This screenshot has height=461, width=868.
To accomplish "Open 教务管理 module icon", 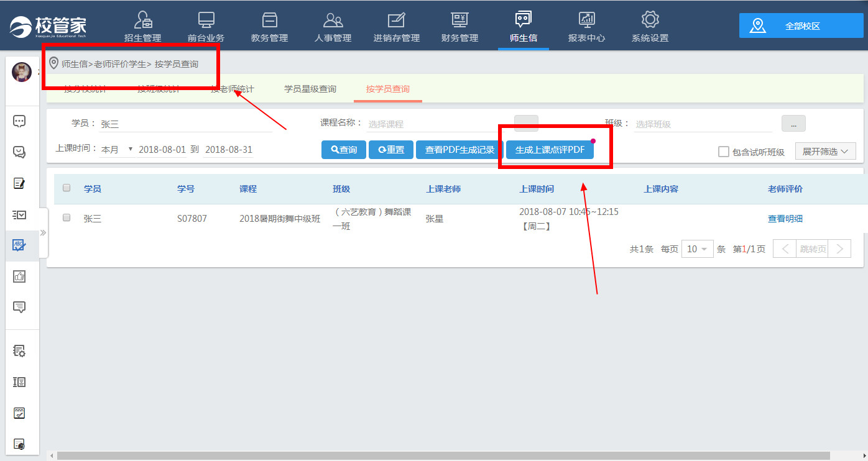I will click(269, 21).
